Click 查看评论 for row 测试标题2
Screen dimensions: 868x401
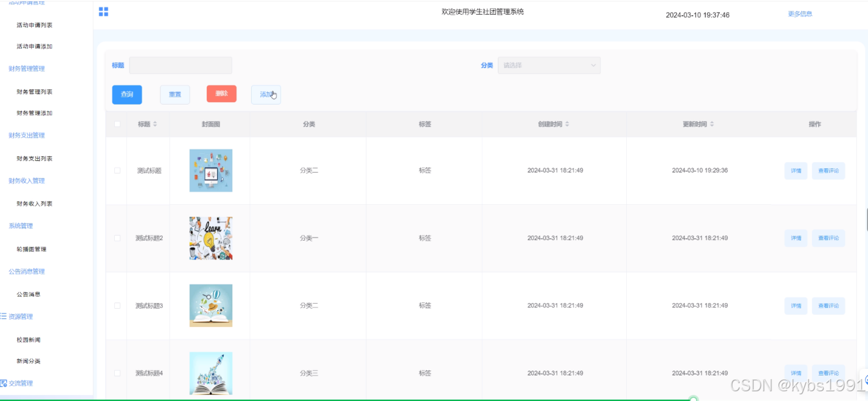[x=828, y=238]
